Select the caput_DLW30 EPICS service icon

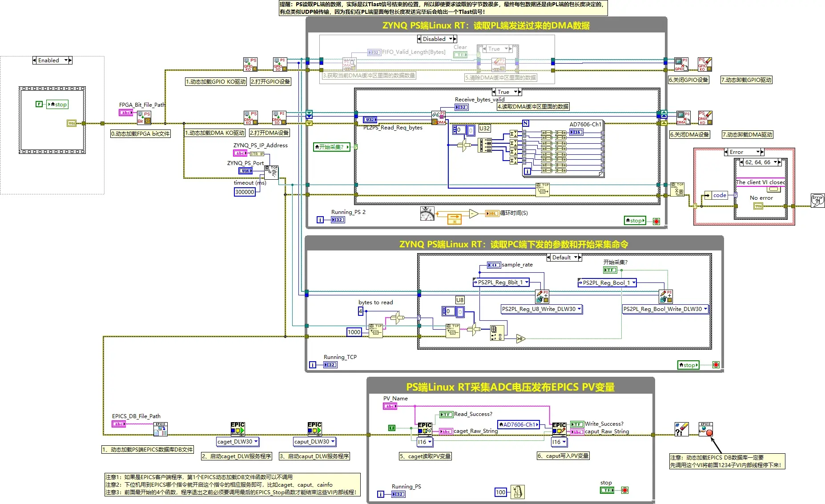314,429
